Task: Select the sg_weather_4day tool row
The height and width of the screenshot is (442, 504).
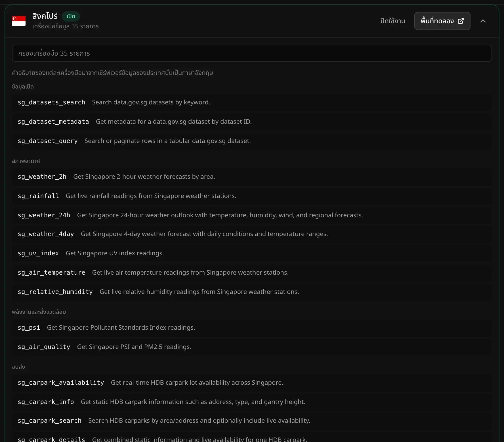Action: (x=252, y=234)
